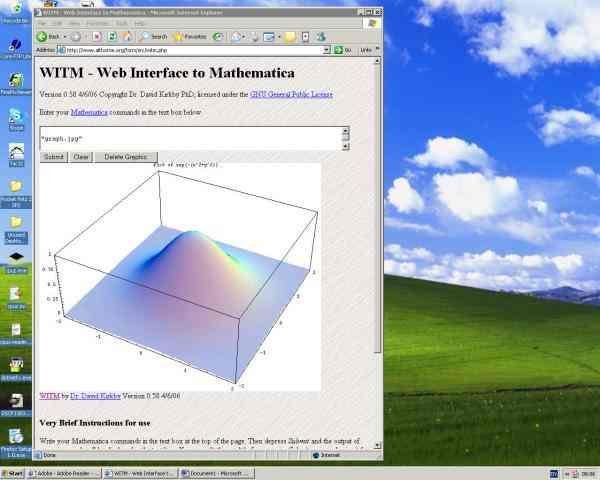The width and height of the screenshot is (600, 480).
Task: Open the Favorites star in the toolbar
Action: (190, 37)
